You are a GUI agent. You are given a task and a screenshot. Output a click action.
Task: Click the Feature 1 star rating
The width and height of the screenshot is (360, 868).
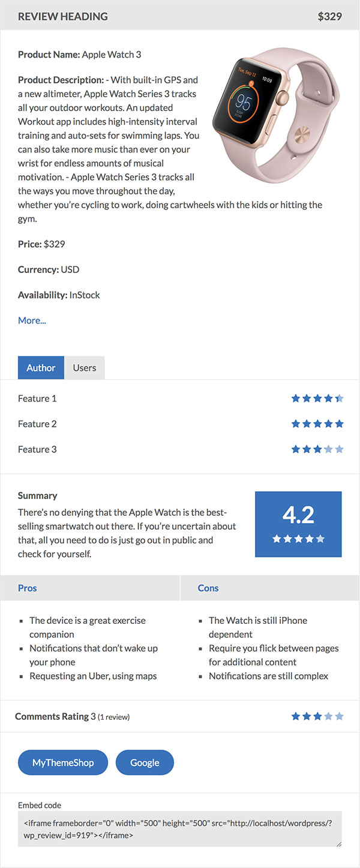[x=317, y=398]
